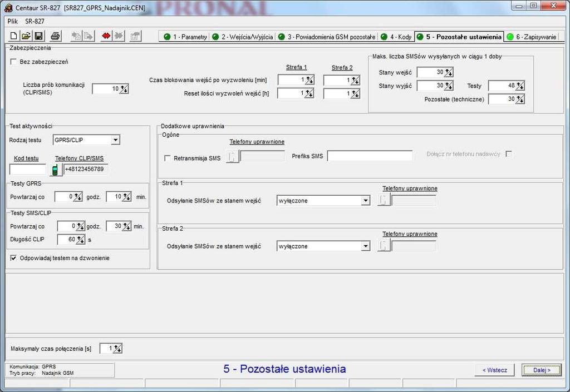Screen dimensions: 570x392
Task: Adjust the Testy SMS/CLIP minutes spinner
Action: tap(126, 226)
